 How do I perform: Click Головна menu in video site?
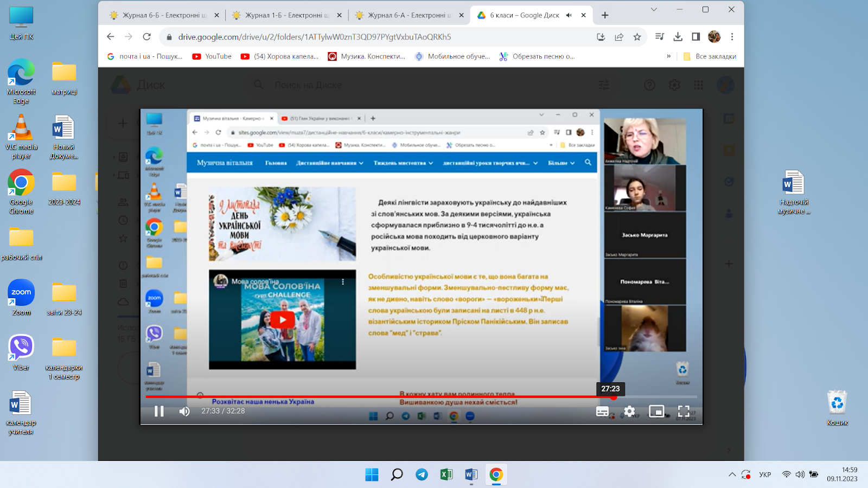pos(276,163)
